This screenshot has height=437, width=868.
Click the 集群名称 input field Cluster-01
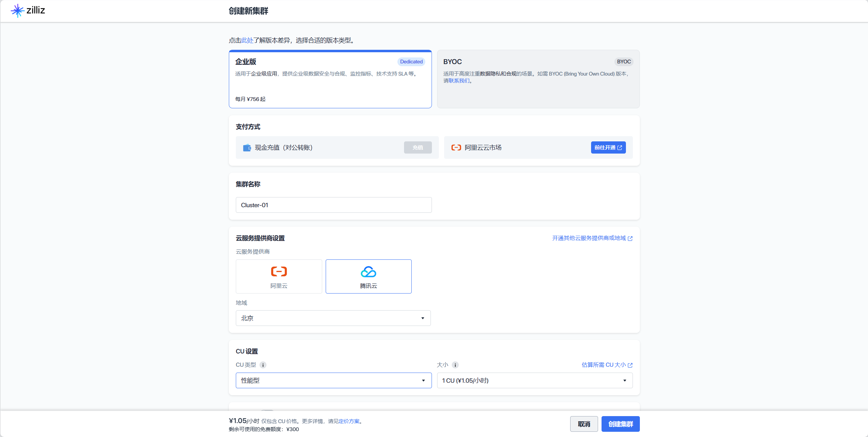click(334, 205)
